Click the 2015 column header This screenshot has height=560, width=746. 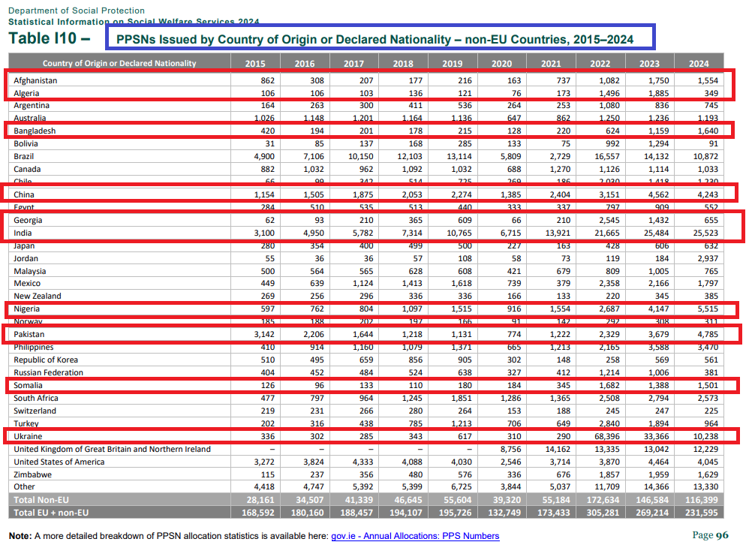(x=255, y=63)
